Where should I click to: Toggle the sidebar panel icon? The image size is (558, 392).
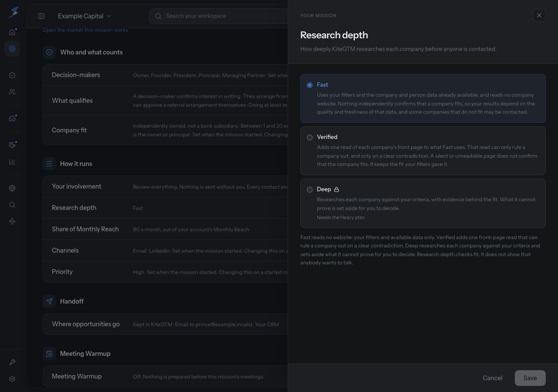[x=41, y=16]
